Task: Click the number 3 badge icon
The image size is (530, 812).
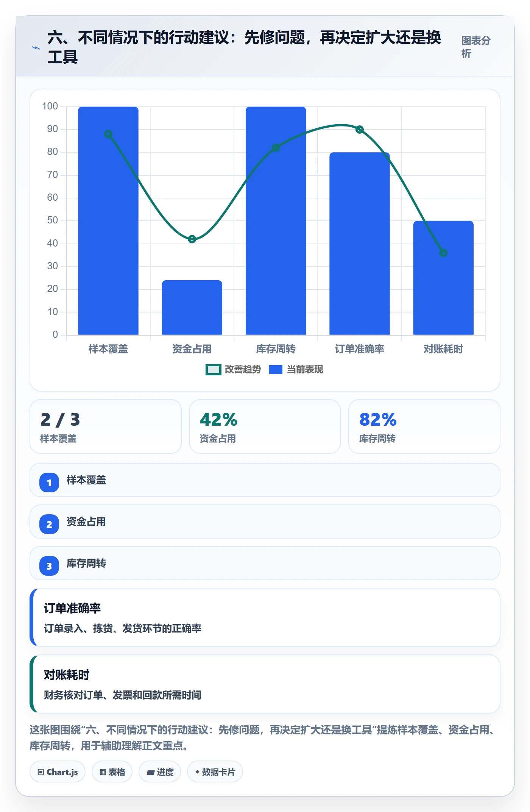Action: [x=49, y=566]
